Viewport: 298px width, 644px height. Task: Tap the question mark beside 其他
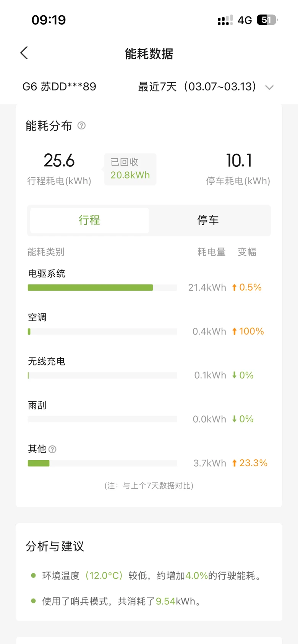[x=53, y=449]
